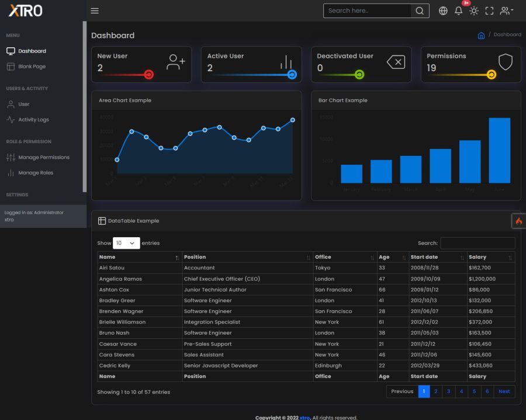Open the language globe icon
The image size is (526, 420).
443,11
